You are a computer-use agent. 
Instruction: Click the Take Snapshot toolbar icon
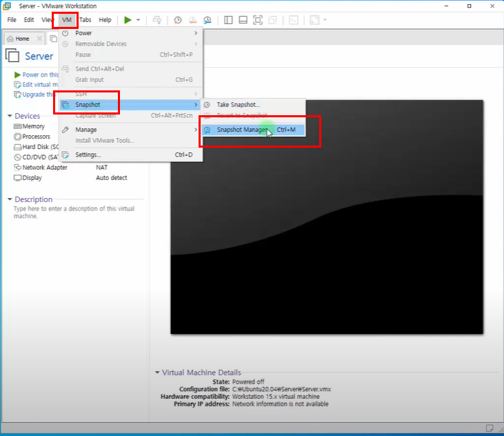(x=177, y=20)
